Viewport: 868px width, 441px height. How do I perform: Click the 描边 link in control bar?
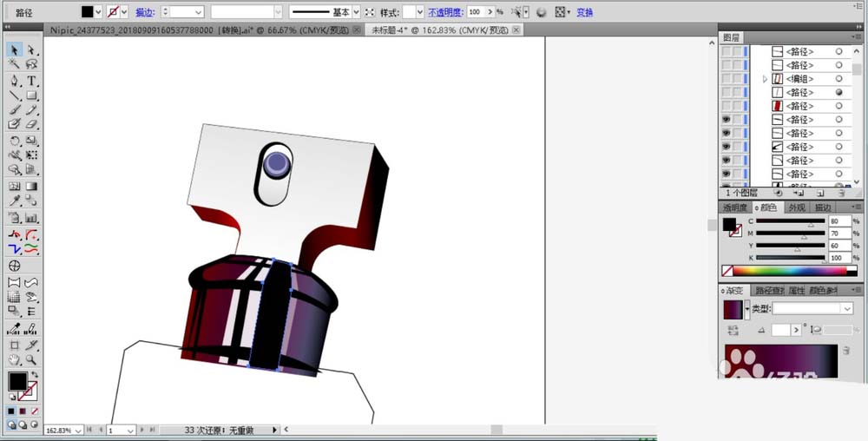[x=145, y=11]
